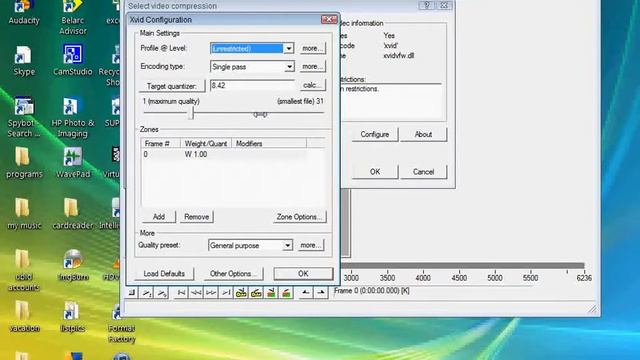Image resolution: width=640 pixels, height=360 pixels.
Task: Click the quantizer quality slider thumb
Action: coord(191,113)
